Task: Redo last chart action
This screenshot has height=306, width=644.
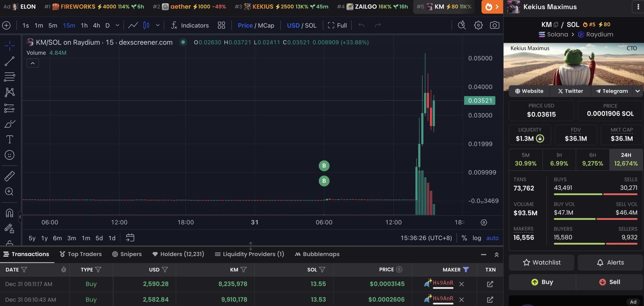Action: tap(378, 25)
